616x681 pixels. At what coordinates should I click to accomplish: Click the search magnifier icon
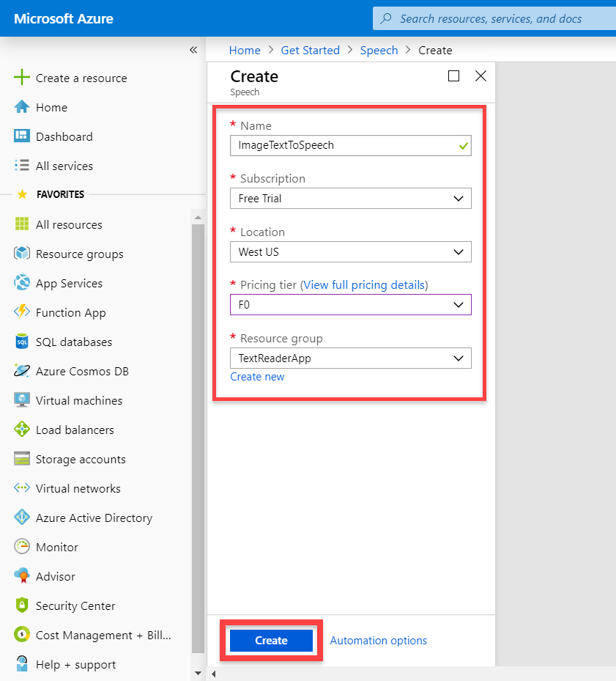pos(386,18)
